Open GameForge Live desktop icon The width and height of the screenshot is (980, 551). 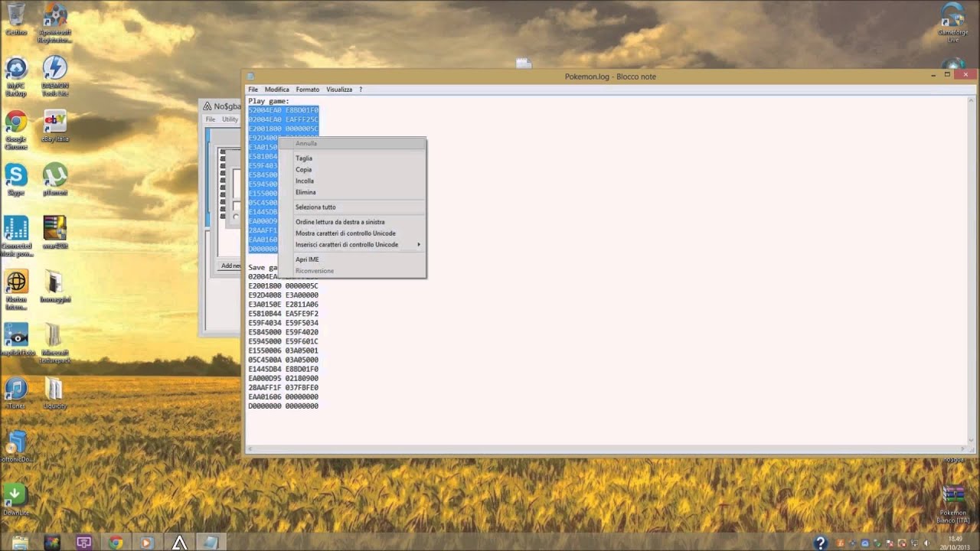(x=953, y=23)
